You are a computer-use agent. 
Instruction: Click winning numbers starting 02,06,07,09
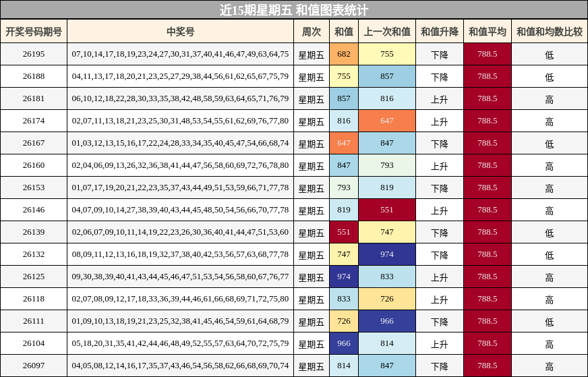point(180,232)
